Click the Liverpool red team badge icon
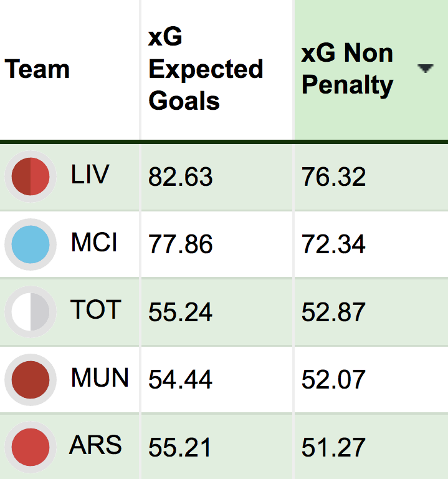 coord(31,177)
